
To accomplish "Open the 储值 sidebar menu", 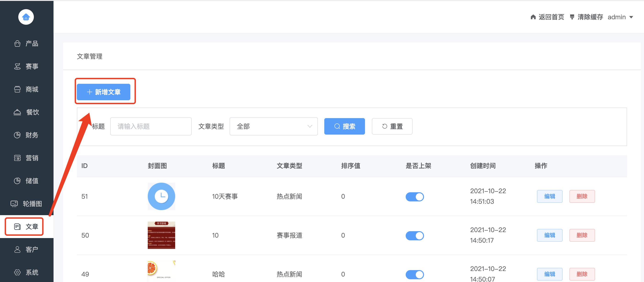I will pyautogui.click(x=27, y=181).
